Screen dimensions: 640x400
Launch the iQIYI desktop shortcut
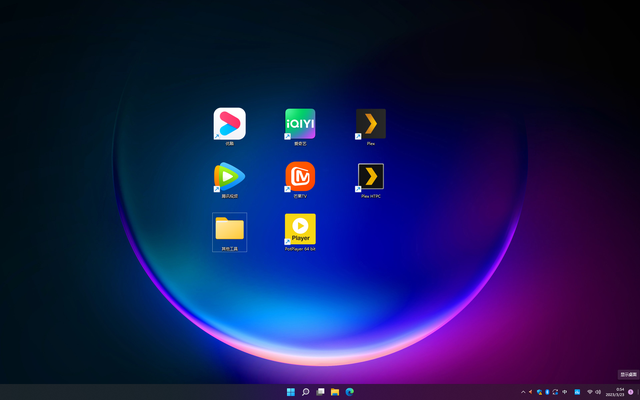pos(300,124)
